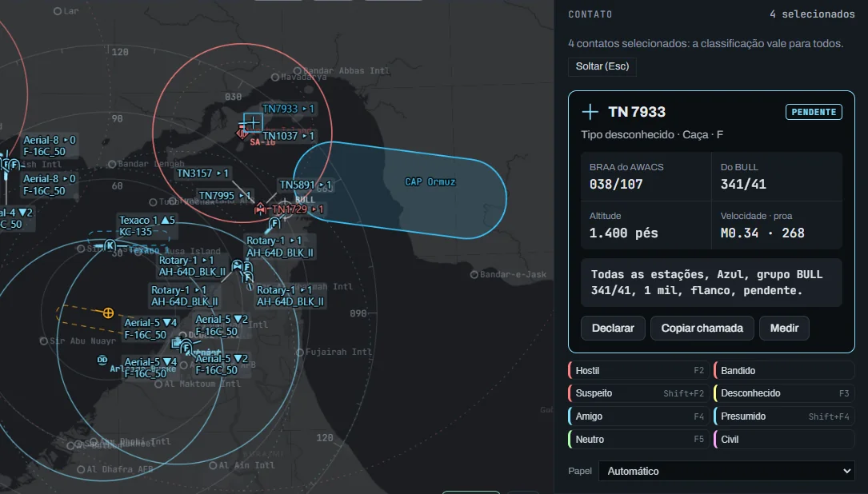Click the Bandar-e-Jask airport marker
Screen dimensions: 868x494
click(474, 274)
